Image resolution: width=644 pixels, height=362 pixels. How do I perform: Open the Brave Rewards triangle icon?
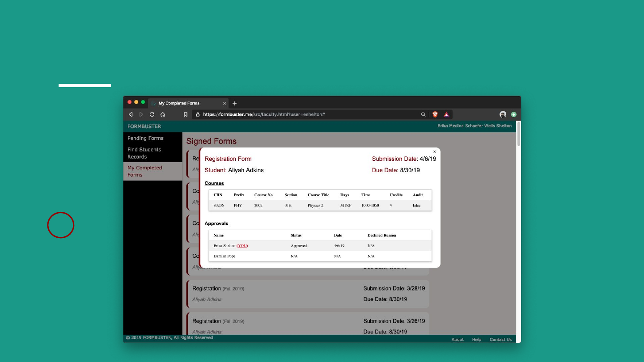point(446,114)
